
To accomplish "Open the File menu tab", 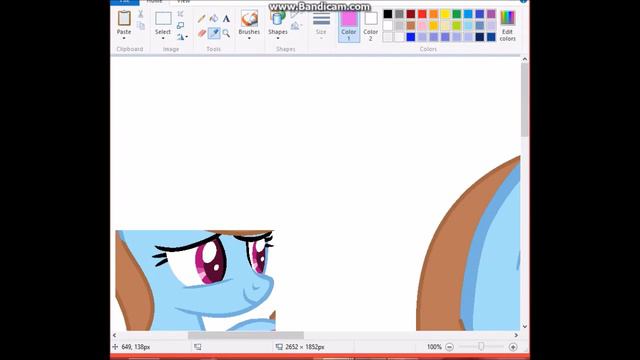I will pyautogui.click(x=125, y=2).
